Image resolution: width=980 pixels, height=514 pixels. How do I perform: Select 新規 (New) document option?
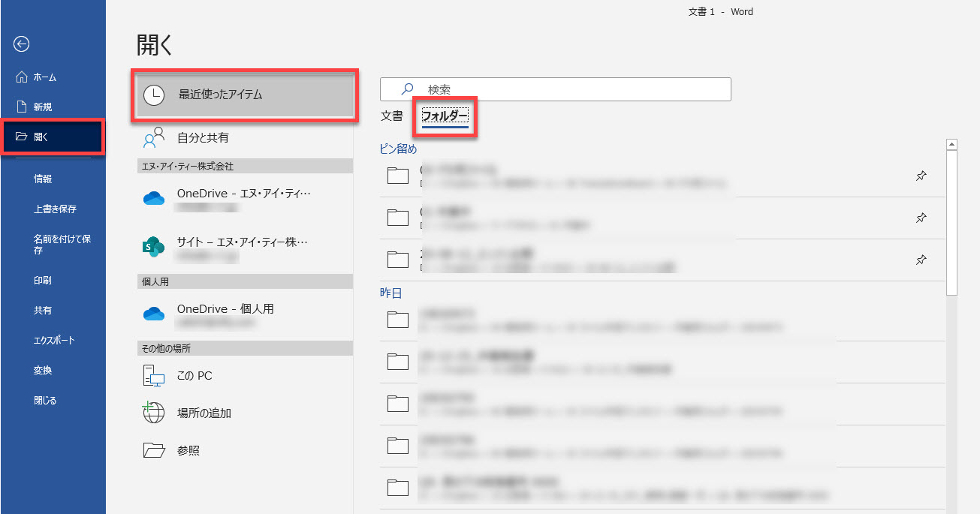point(43,107)
